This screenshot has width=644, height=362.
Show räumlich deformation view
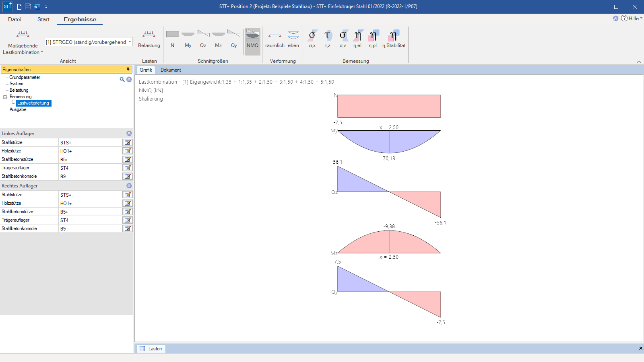coord(275,39)
